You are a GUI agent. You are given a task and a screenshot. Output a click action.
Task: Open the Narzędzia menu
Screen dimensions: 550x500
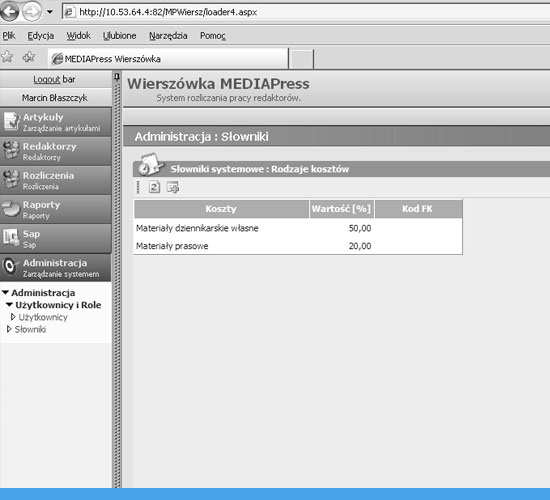point(168,35)
